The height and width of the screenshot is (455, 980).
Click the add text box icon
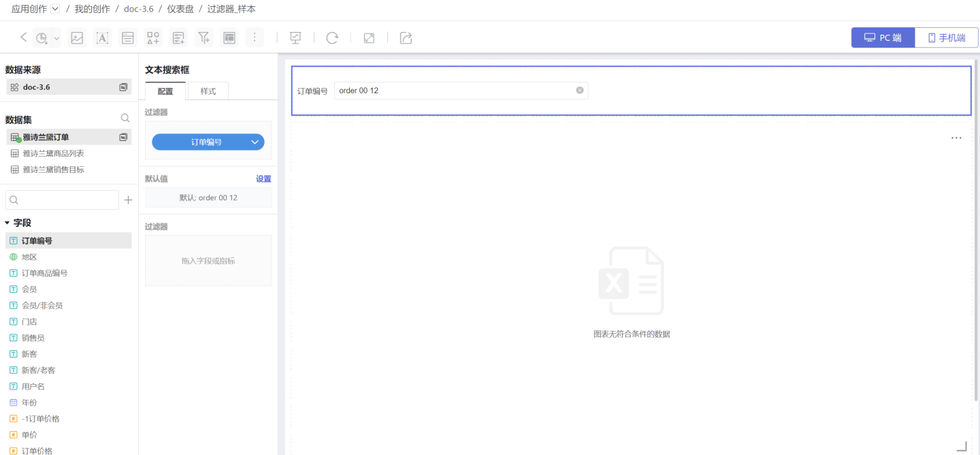[102, 38]
